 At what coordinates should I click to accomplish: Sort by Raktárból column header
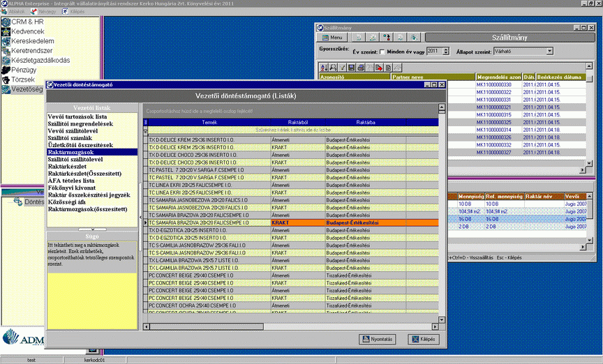tap(297, 122)
